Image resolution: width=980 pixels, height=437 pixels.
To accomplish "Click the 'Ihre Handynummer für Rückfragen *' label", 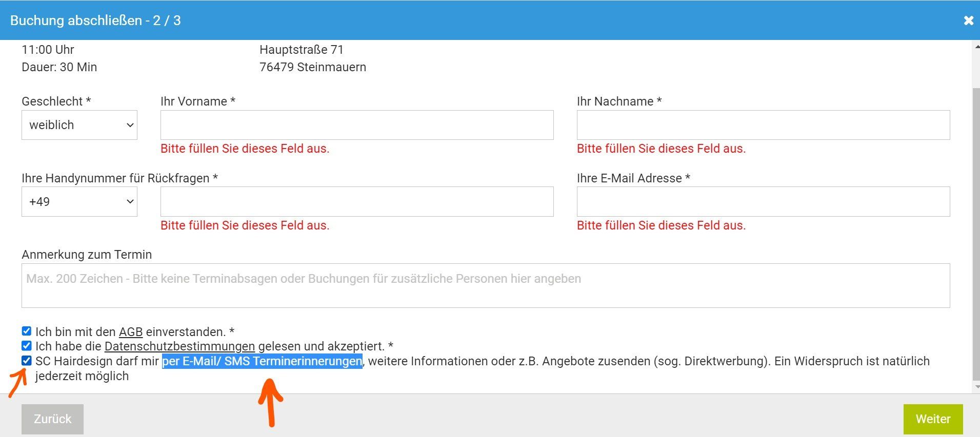I will (x=120, y=178).
